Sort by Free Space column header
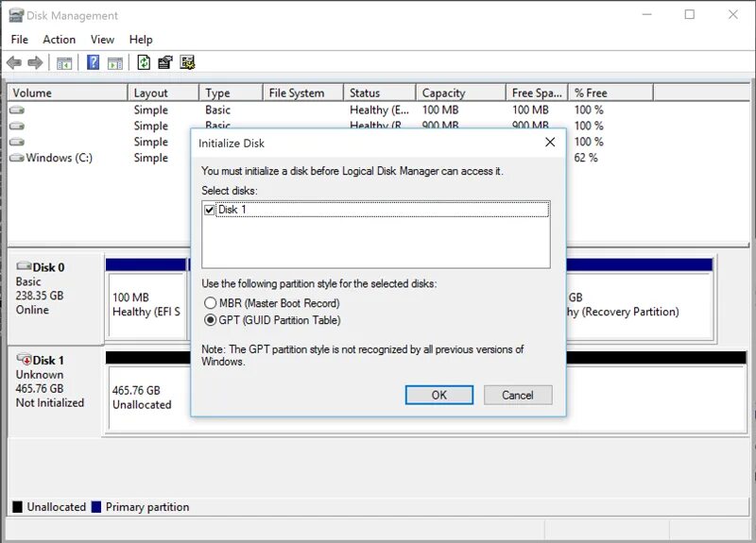The width and height of the screenshot is (756, 543). coord(537,93)
